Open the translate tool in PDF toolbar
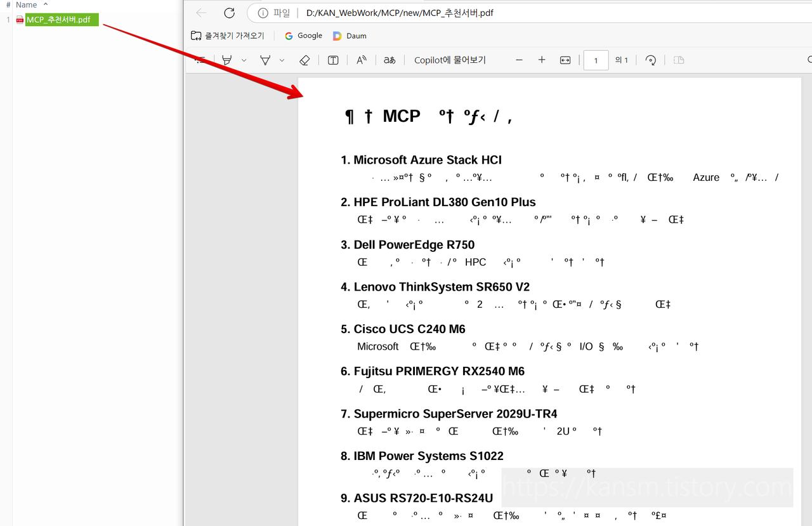This screenshot has height=526, width=812. click(390, 60)
